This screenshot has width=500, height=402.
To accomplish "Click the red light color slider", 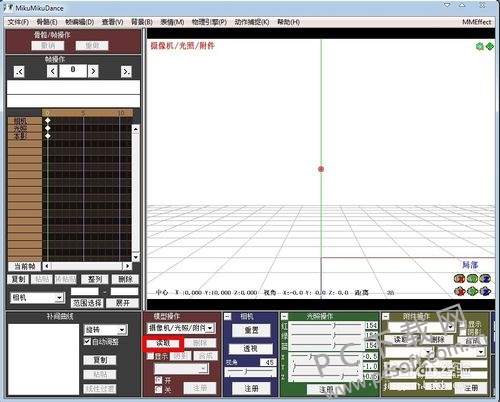I will coord(326,325).
